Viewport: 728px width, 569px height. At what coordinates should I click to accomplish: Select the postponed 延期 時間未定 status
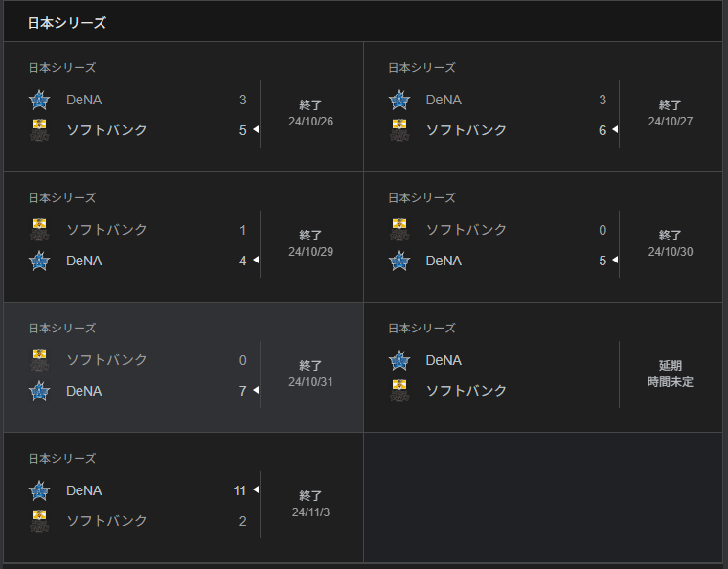[x=670, y=374]
